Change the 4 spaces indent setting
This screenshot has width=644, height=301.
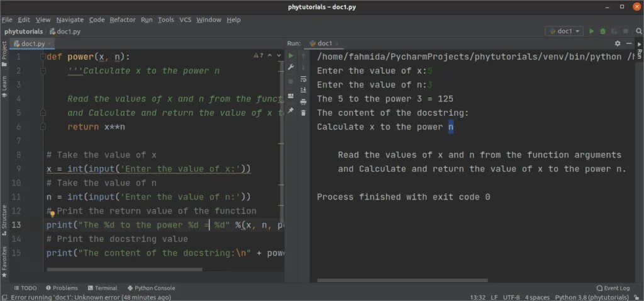tap(537, 297)
